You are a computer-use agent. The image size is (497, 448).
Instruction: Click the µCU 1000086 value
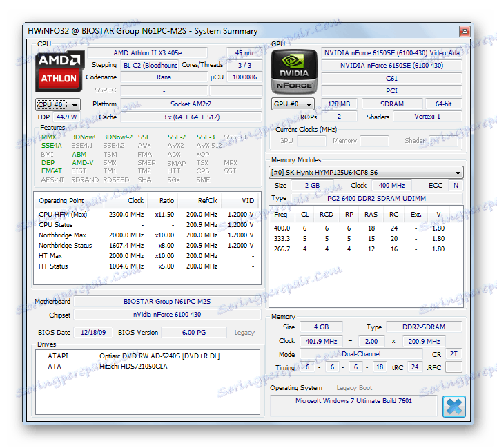click(244, 77)
